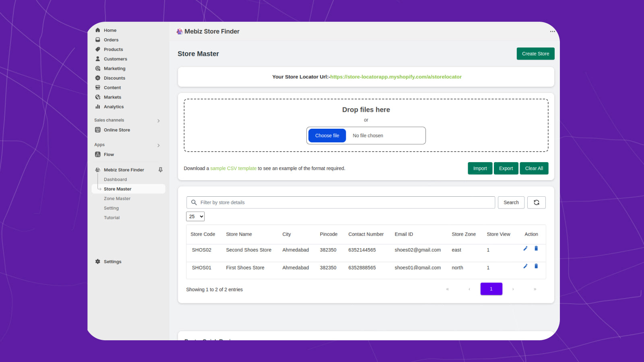Viewport: 644px width, 362px height.
Task: Click the Mebiz Store Finder sidebar icon
Action: pyautogui.click(x=97, y=170)
